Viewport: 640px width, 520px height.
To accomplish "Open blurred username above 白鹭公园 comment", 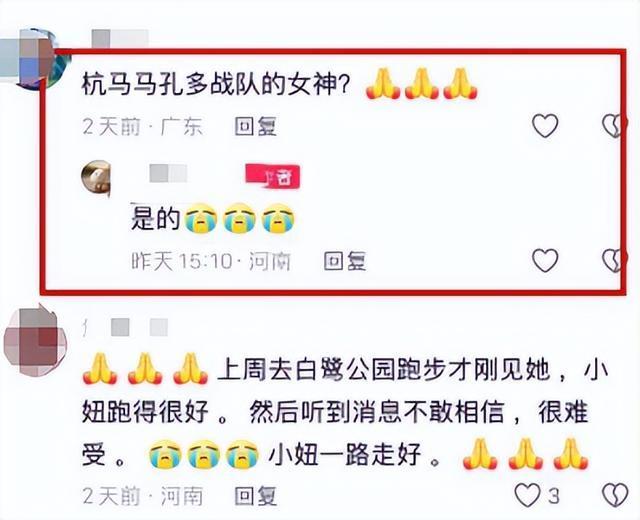I will click(x=127, y=327).
